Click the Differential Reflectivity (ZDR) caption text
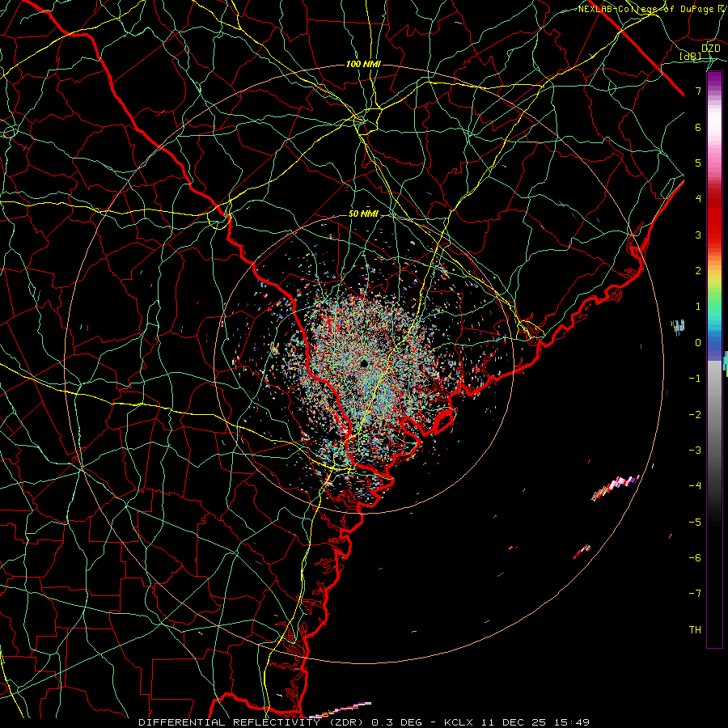This screenshot has height=728, width=728. pos(252,722)
